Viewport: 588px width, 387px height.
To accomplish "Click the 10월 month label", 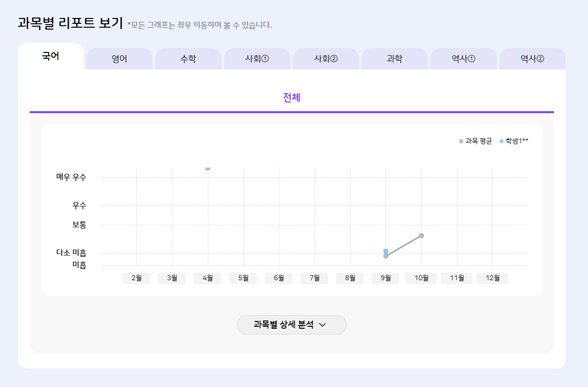I will [x=421, y=278].
